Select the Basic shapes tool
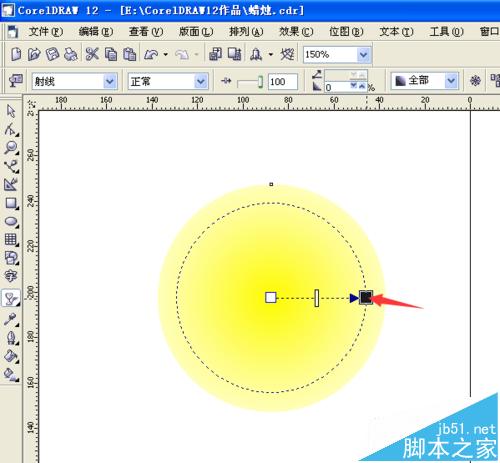The height and width of the screenshot is (463, 500). coord(11,258)
